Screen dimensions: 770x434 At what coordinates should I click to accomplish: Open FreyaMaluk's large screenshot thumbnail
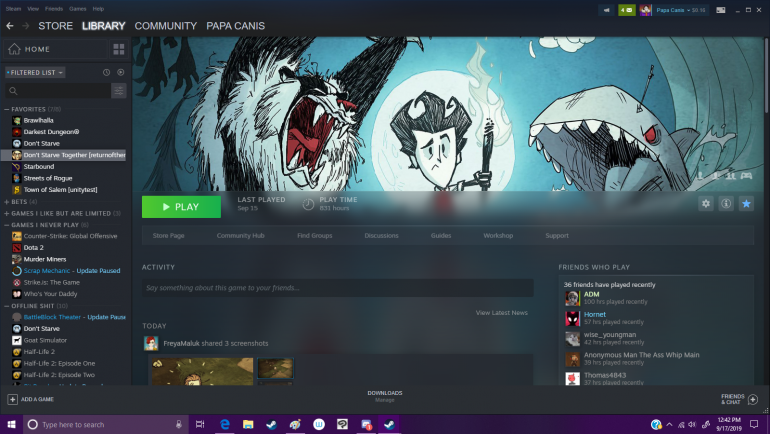[x=202, y=371]
